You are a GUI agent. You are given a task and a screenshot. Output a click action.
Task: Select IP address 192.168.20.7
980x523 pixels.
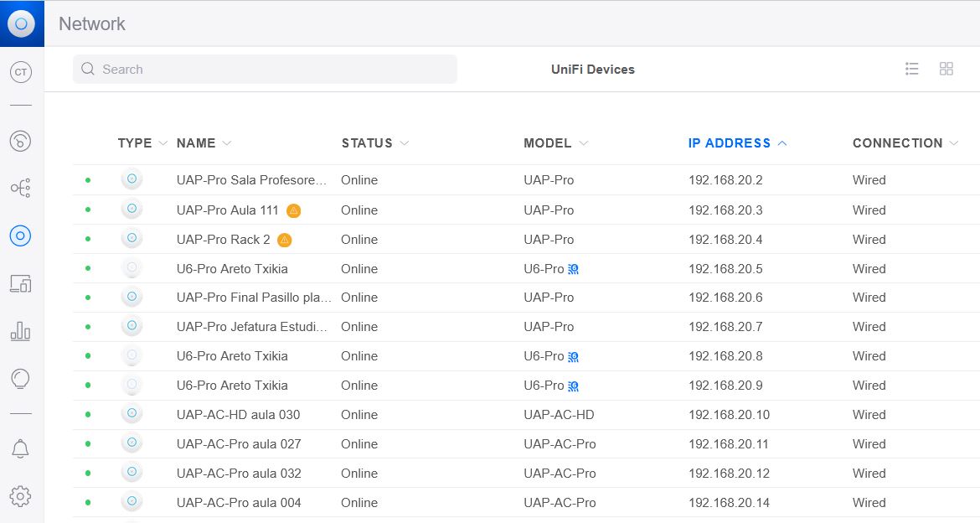pyautogui.click(x=725, y=327)
